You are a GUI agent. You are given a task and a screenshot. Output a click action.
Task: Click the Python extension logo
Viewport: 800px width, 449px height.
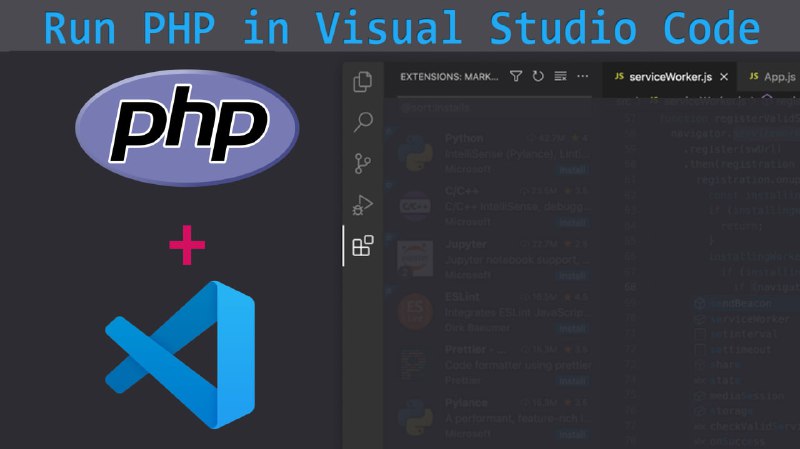415,153
